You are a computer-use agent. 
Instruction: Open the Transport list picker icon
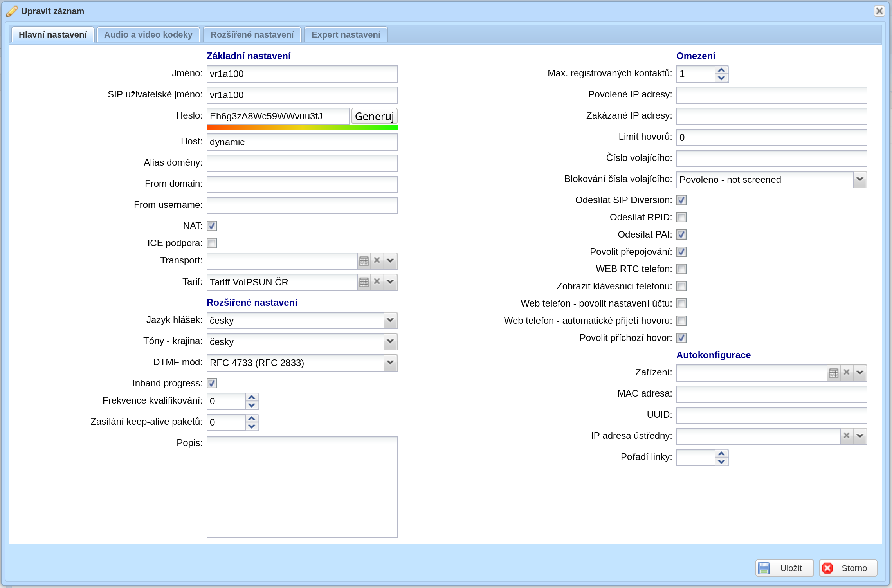(x=364, y=261)
